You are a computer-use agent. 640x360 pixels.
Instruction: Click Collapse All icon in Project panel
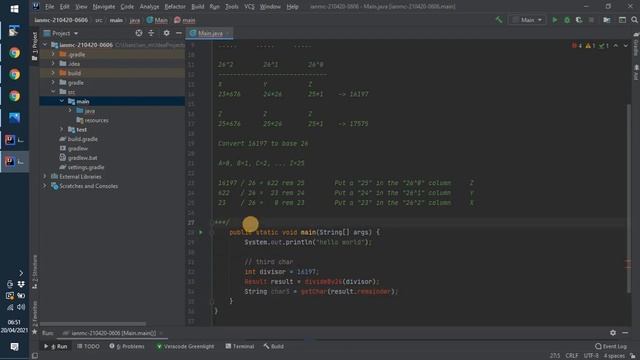coord(151,33)
